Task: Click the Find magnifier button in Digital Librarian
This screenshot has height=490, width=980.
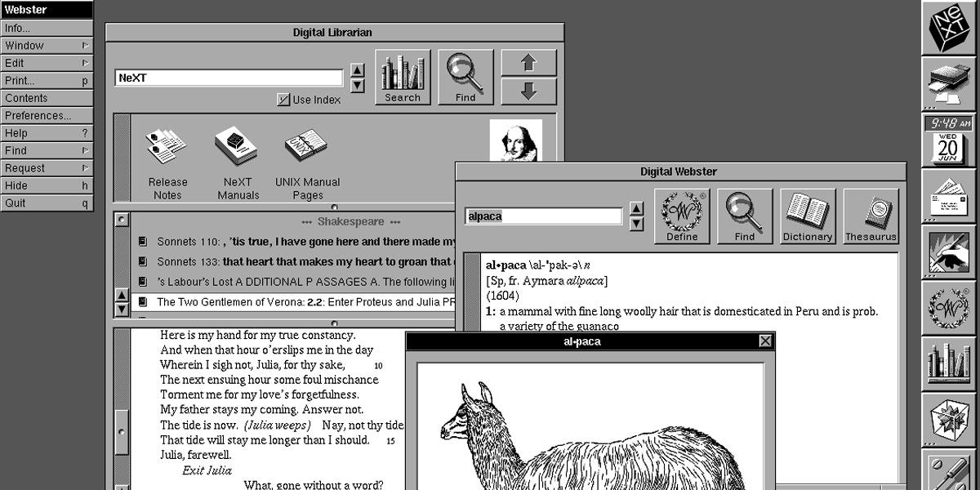Action: (x=465, y=78)
